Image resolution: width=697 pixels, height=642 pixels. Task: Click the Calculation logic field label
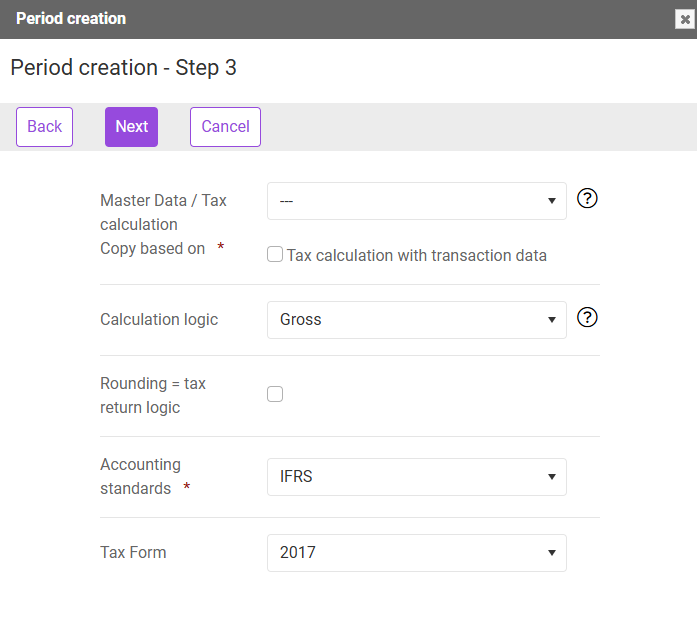159,319
